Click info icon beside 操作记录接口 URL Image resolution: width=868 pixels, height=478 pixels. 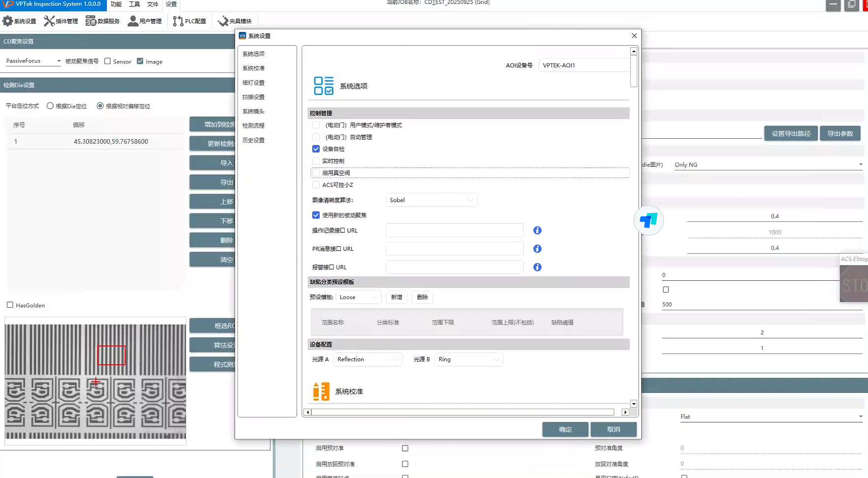(x=537, y=231)
